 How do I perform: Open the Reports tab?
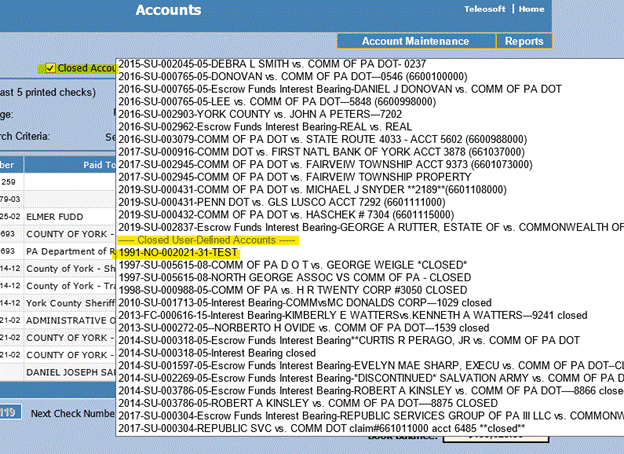[x=524, y=41]
